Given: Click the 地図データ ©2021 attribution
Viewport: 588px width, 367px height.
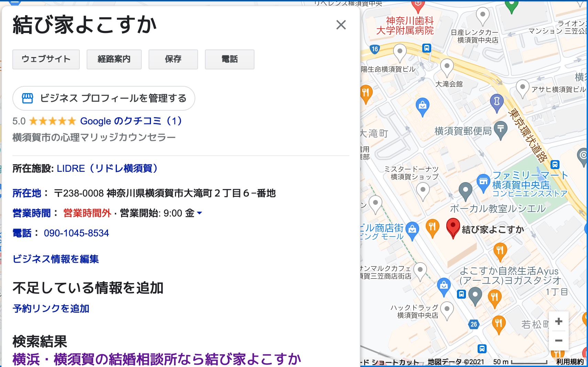Looking at the screenshot, I should click(x=456, y=362).
